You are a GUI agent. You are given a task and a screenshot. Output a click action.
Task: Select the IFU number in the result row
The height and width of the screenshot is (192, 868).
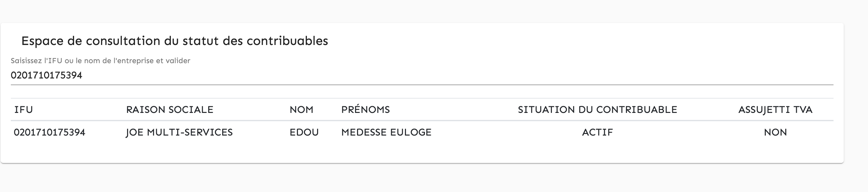[x=49, y=132]
